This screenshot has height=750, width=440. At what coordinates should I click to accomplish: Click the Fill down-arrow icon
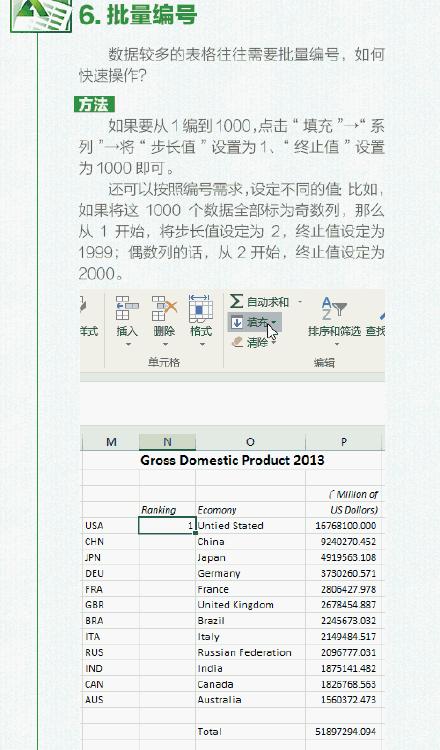tap(237, 322)
